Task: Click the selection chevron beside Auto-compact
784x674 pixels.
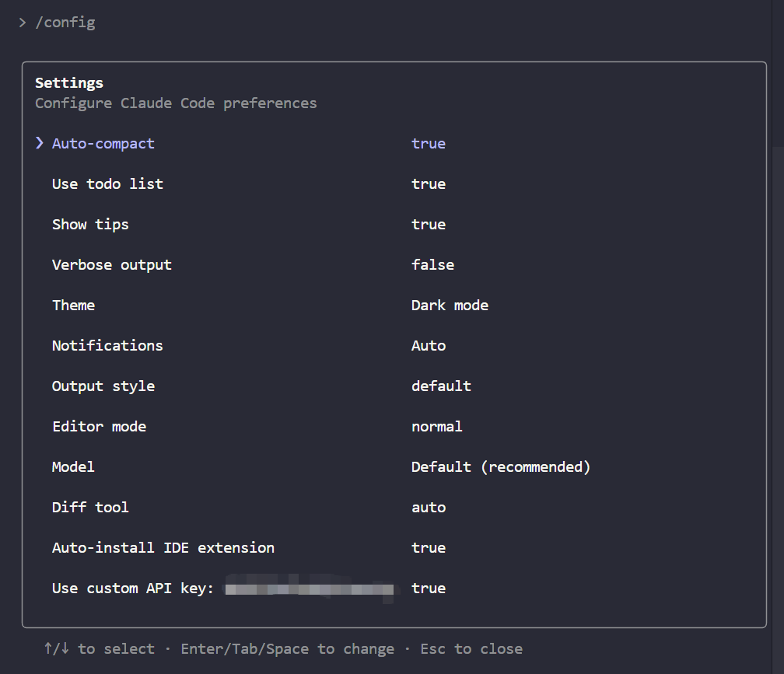Action: [40, 143]
